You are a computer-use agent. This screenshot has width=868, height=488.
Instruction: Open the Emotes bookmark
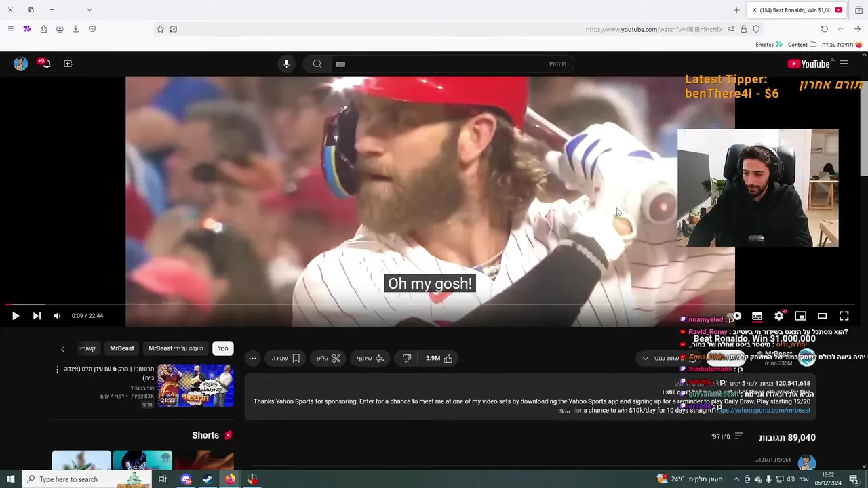point(769,45)
